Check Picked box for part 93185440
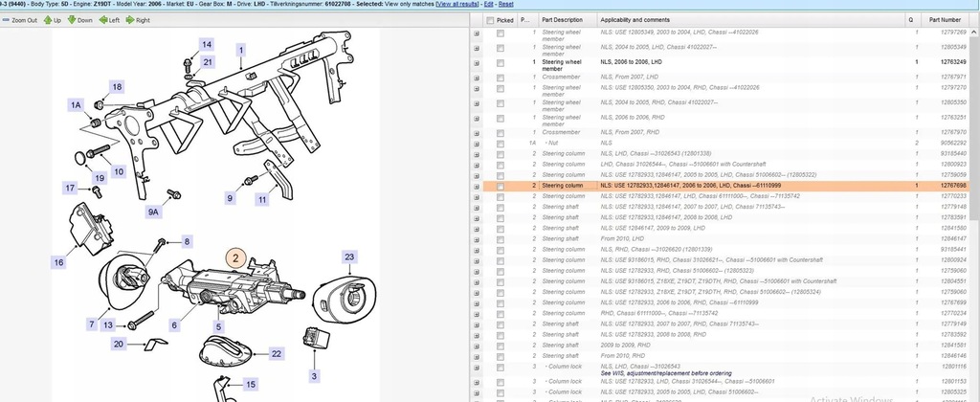 tap(500, 154)
